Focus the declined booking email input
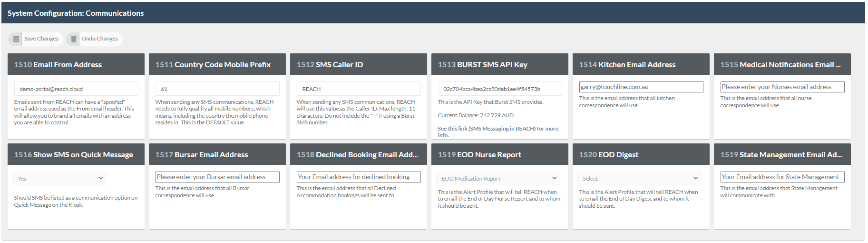The width and height of the screenshot is (868, 243). [x=359, y=177]
